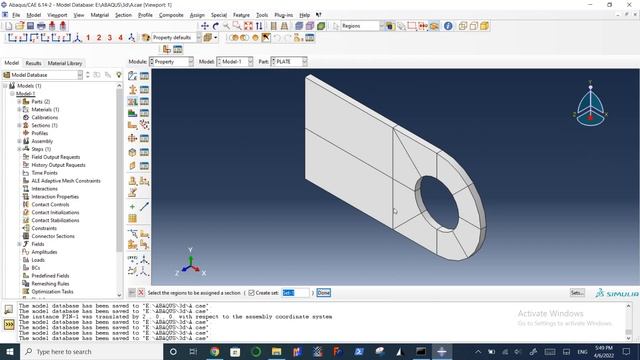Click the message area icon
This screenshot has height=360, width=640.
pyautogui.click(x=9, y=309)
